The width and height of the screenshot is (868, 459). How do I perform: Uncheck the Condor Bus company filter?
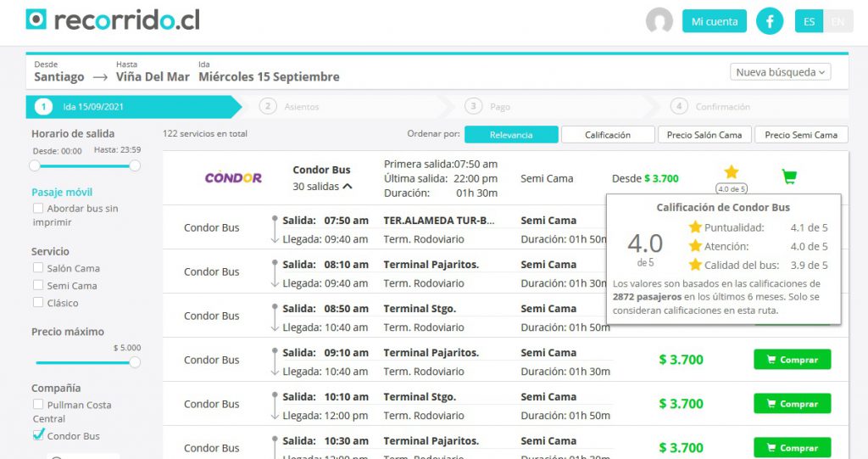pyautogui.click(x=38, y=434)
